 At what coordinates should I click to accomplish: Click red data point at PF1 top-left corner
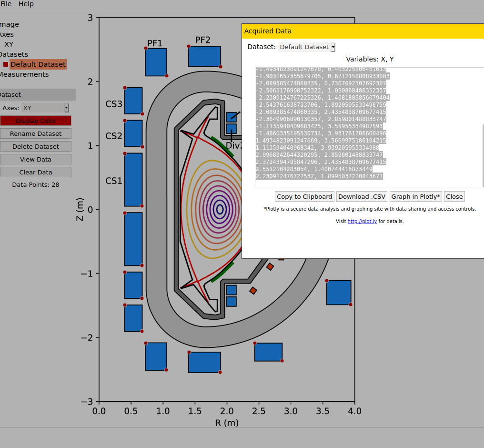(146, 48)
